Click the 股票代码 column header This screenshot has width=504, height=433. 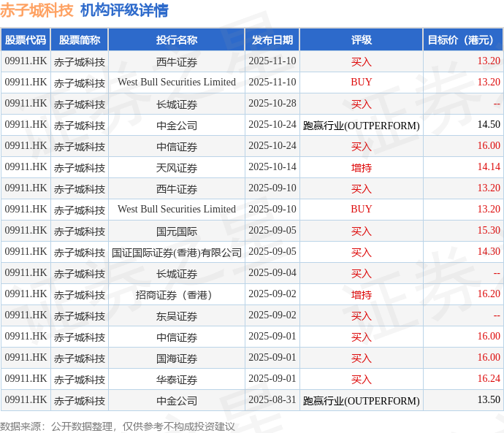(26, 40)
